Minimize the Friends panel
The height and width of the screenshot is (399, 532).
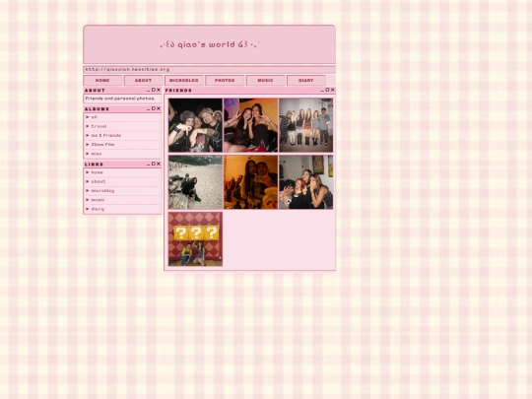[x=323, y=91]
